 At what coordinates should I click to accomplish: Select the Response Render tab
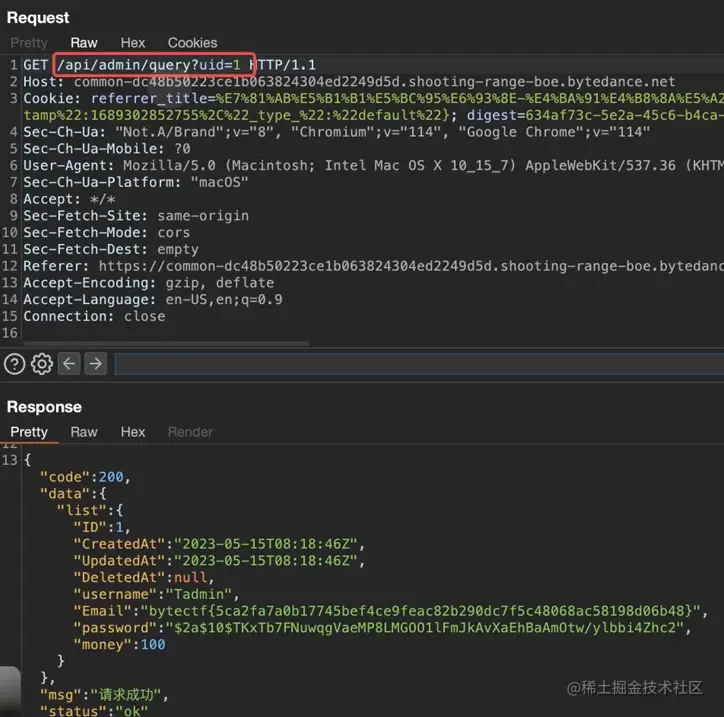click(x=190, y=432)
